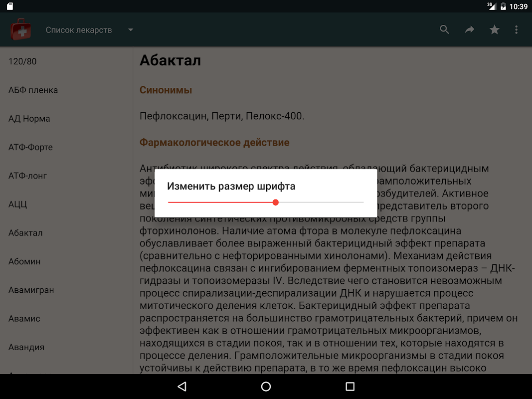
Task: Open the АЦЦ list entry
Action: [66, 204]
